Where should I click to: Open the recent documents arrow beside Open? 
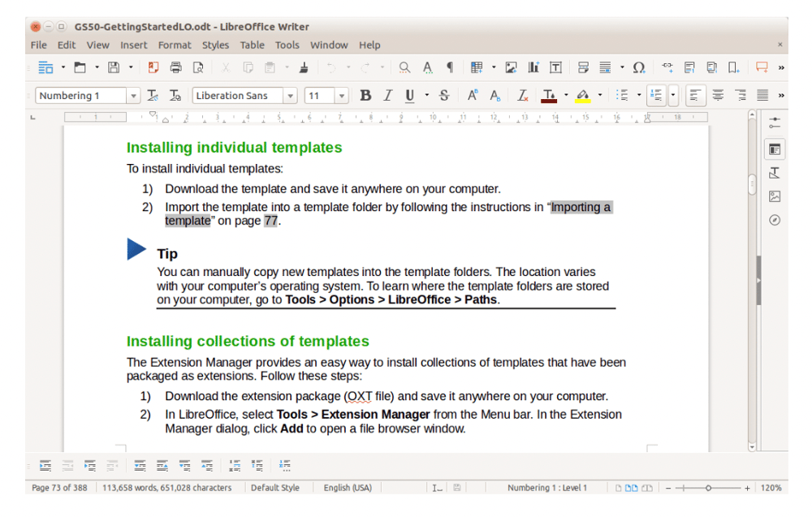click(x=97, y=67)
